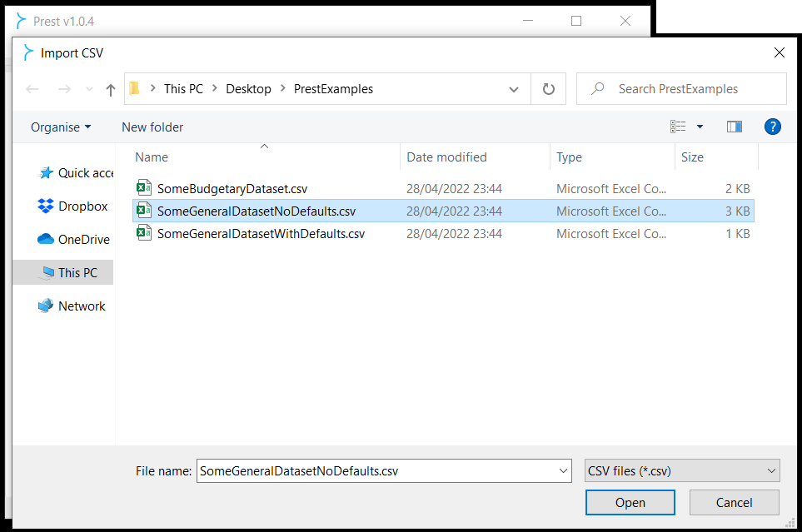The width and height of the screenshot is (802, 532).
Task: Change your view icon button
Action: 678,127
